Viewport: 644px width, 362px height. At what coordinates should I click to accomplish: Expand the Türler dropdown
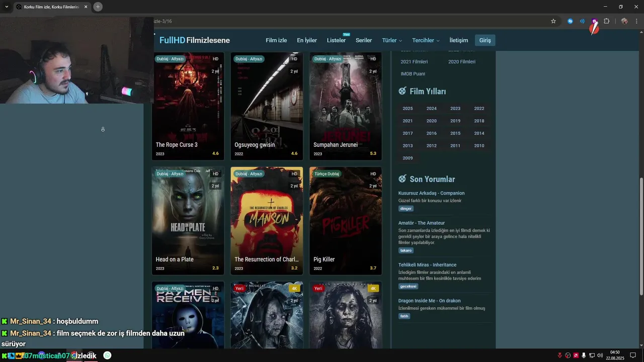pos(392,40)
